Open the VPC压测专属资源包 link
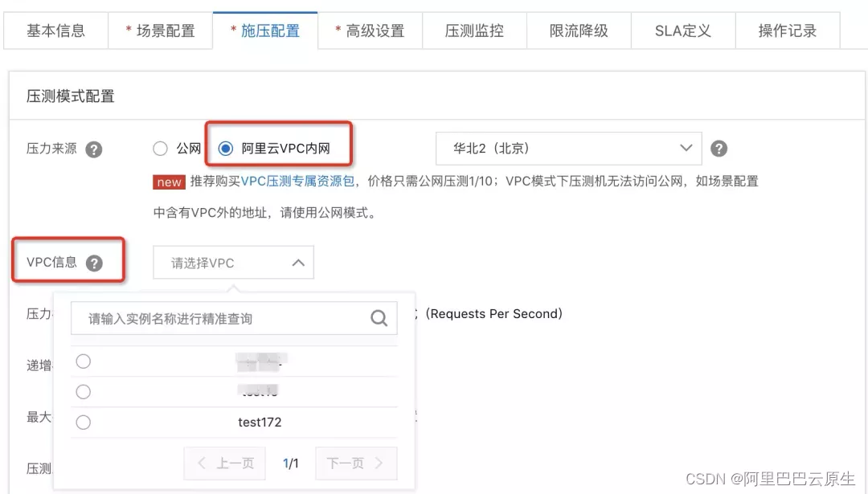Image resolution: width=868 pixels, height=494 pixels. (x=297, y=182)
